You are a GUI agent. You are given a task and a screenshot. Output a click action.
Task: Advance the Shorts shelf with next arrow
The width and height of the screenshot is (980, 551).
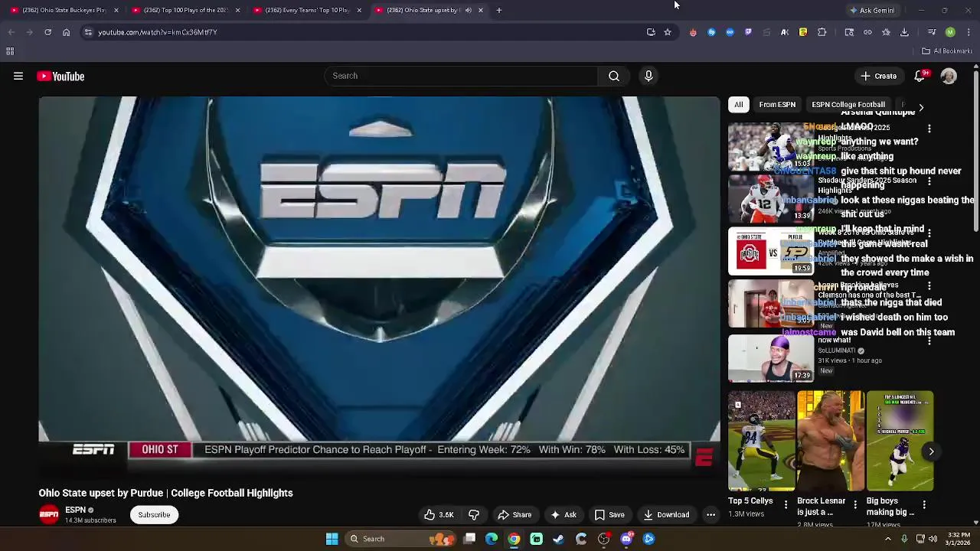click(x=931, y=452)
